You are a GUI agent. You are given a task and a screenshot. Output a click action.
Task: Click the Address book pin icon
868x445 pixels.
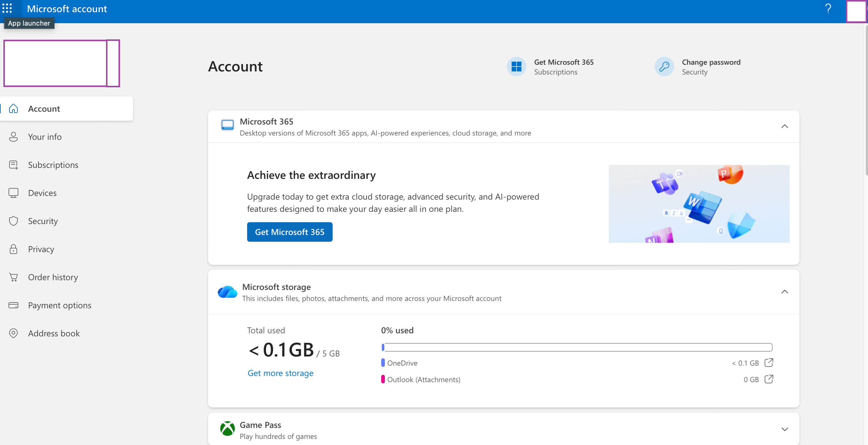[x=13, y=333]
